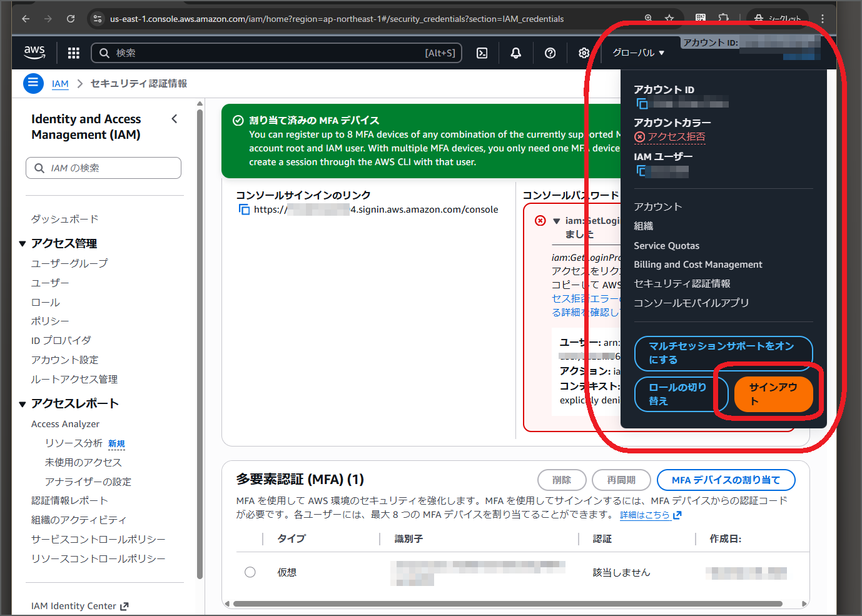862x616 pixels.
Task: Collapse the iam:GetLoginProfile error details
Action: point(556,221)
